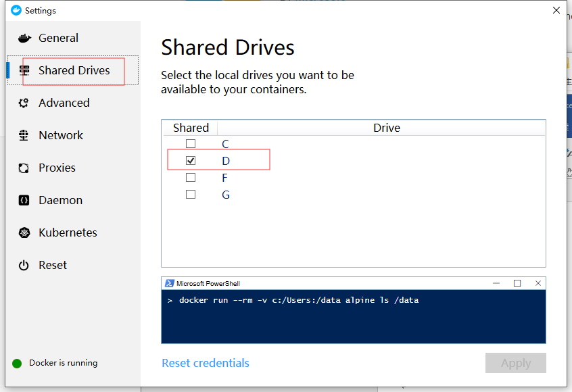This screenshot has height=392, width=572.
Task: Click the PowerShell icon in example window
Action: click(169, 283)
